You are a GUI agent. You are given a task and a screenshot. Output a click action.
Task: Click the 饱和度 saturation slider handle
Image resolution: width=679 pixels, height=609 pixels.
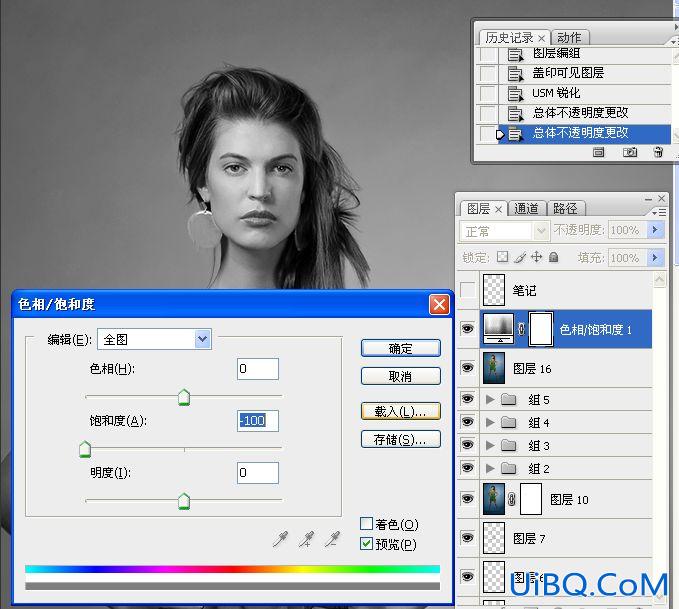click(85, 449)
